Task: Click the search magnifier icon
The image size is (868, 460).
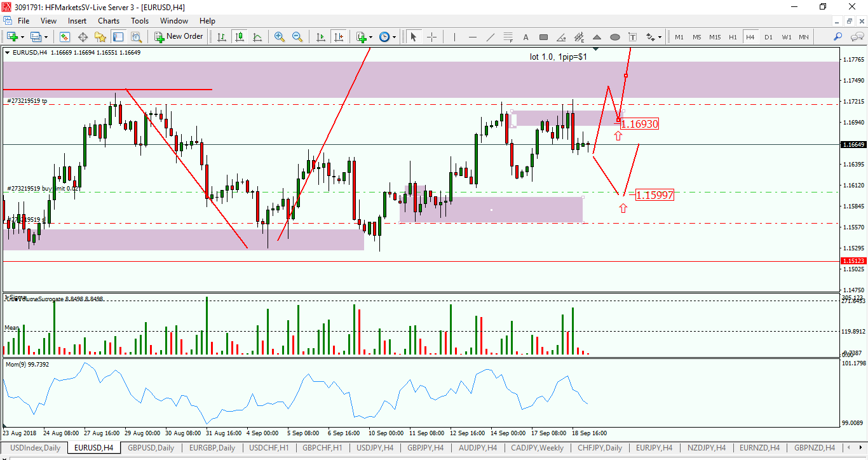Action: tap(837, 37)
